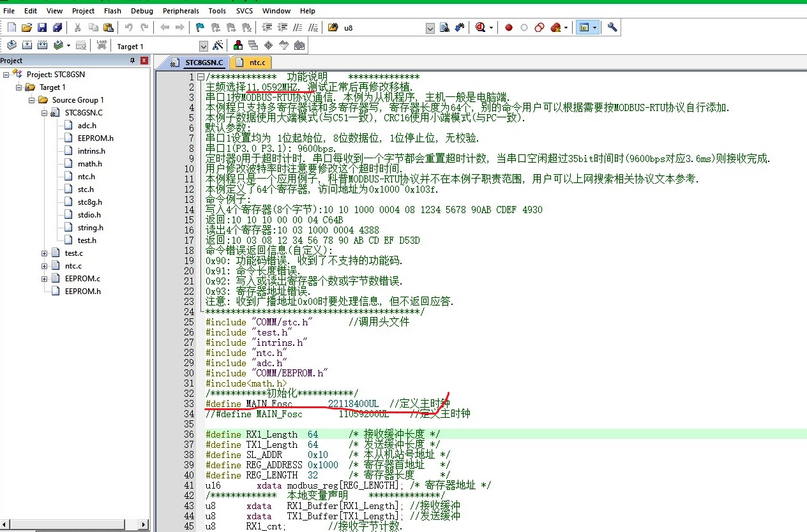Open the Peripherals menu
807x532 pixels.
[181, 11]
